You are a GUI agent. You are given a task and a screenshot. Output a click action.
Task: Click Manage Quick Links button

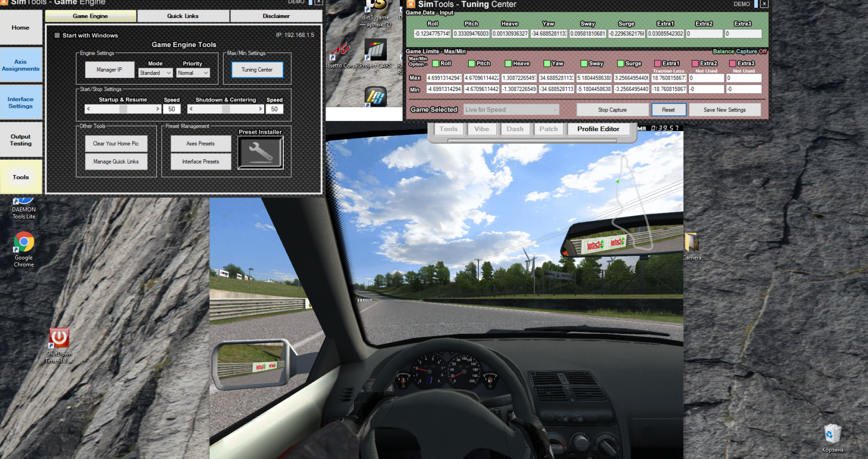coord(116,161)
